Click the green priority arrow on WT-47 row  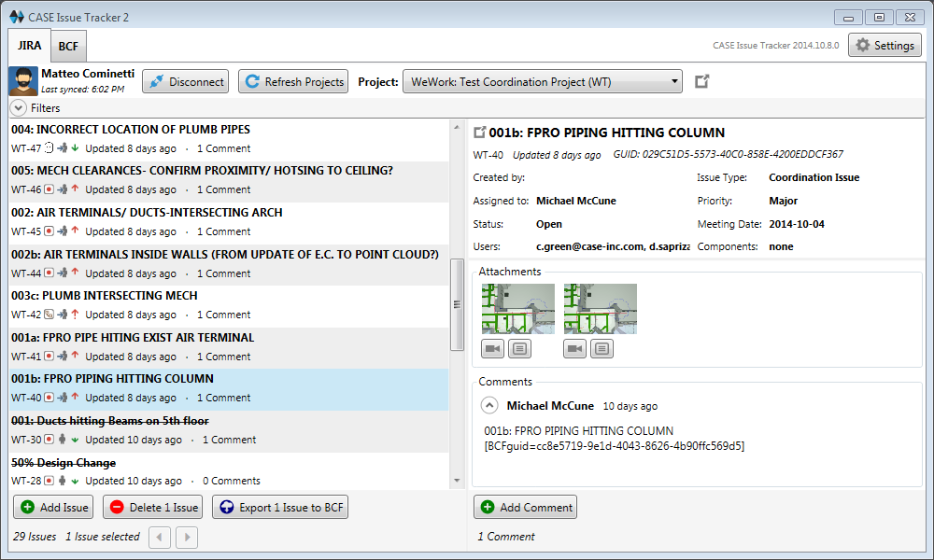pyautogui.click(x=75, y=148)
